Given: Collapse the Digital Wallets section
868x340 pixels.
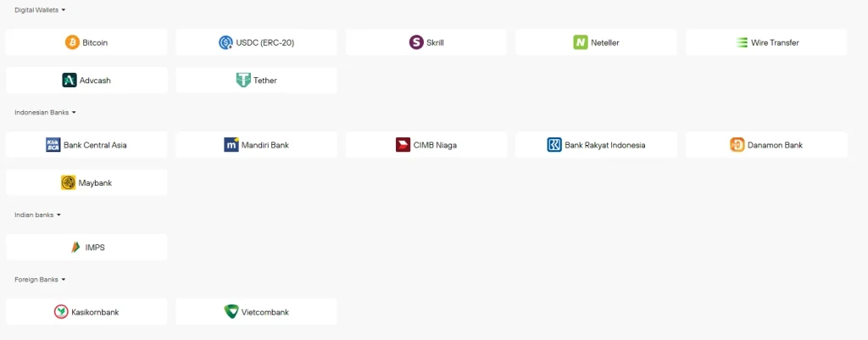Looking at the screenshot, I should [63, 10].
